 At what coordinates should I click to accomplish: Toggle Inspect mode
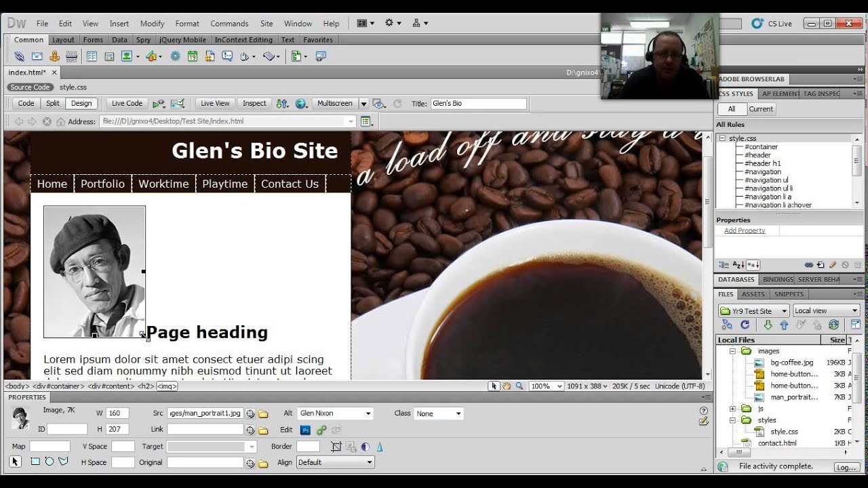point(254,104)
